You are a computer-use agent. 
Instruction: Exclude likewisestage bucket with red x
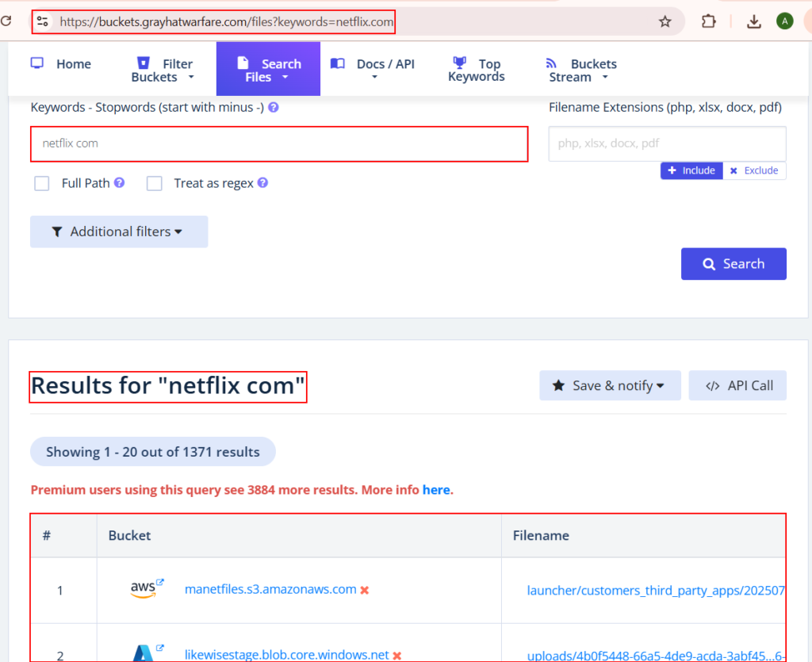pyautogui.click(x=397, y=656)
